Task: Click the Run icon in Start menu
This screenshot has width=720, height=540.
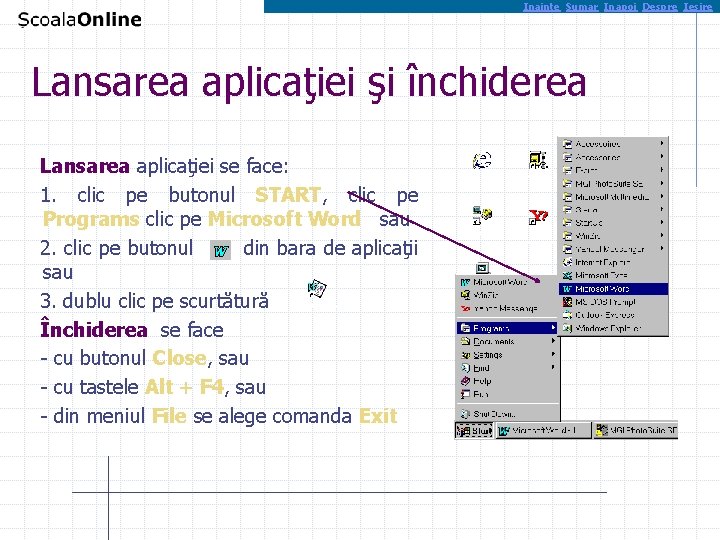Action: [466, 394]
